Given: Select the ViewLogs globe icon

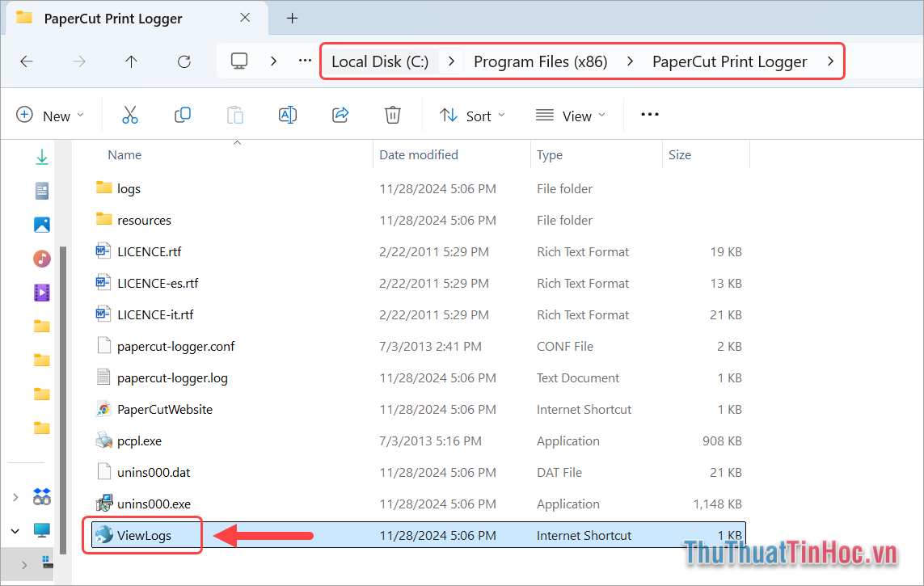Looking at the screenshot, I should coord(103,535).
